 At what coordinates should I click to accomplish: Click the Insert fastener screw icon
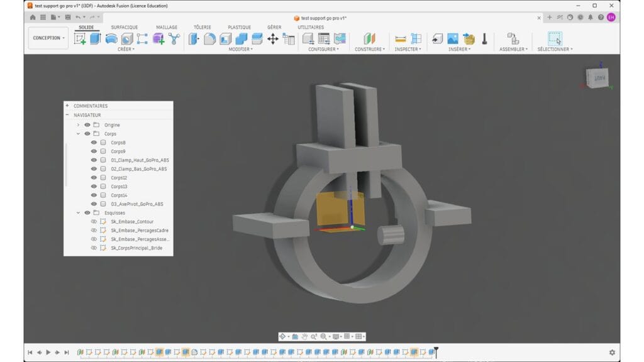(485, 38)
